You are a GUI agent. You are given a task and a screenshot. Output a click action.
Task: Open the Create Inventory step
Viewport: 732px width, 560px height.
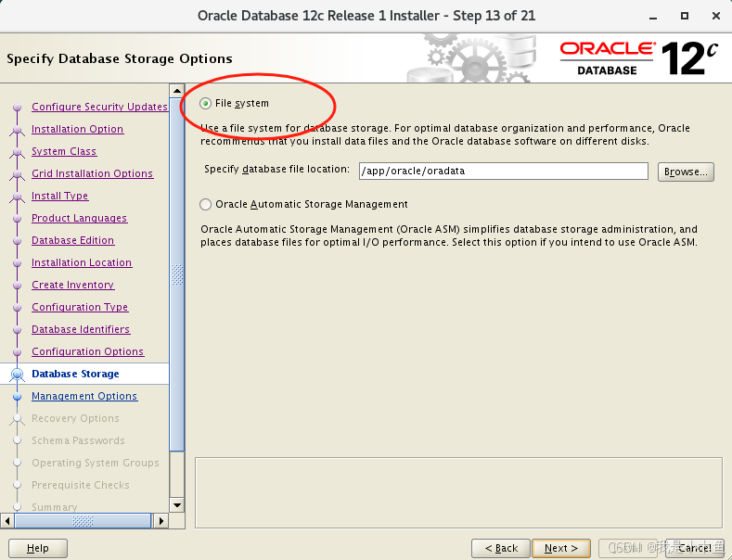click(72, 286)
